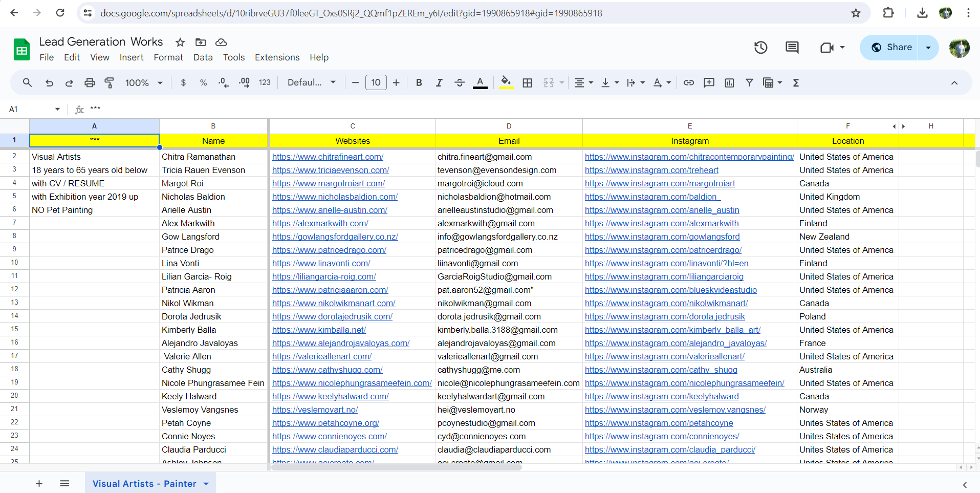Click the Share button
This screenshot has height=493, width=980.
point(891,48)
